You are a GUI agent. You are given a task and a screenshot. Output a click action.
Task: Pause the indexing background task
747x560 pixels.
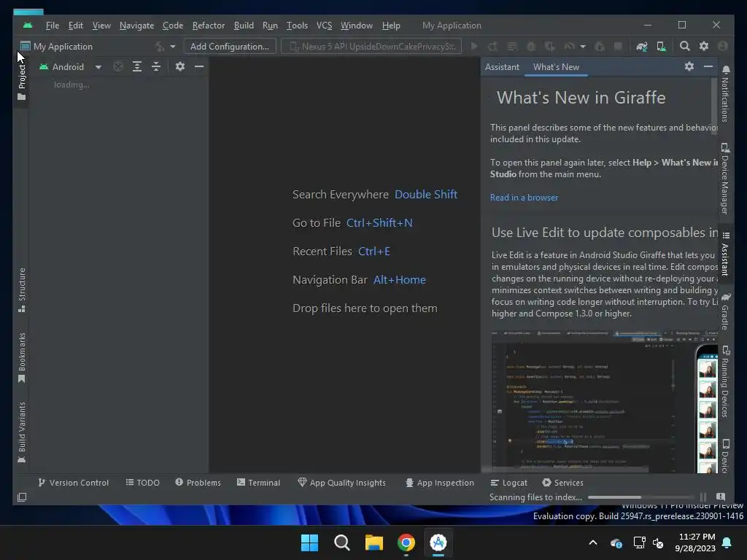(703, 497)
